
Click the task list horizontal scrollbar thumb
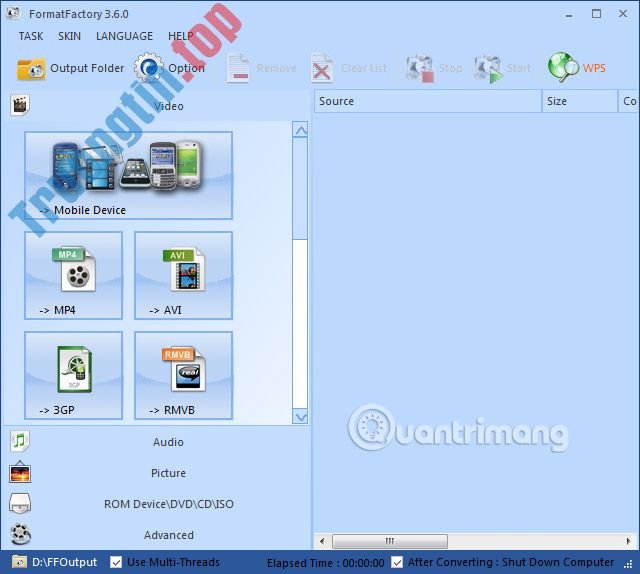390,541
